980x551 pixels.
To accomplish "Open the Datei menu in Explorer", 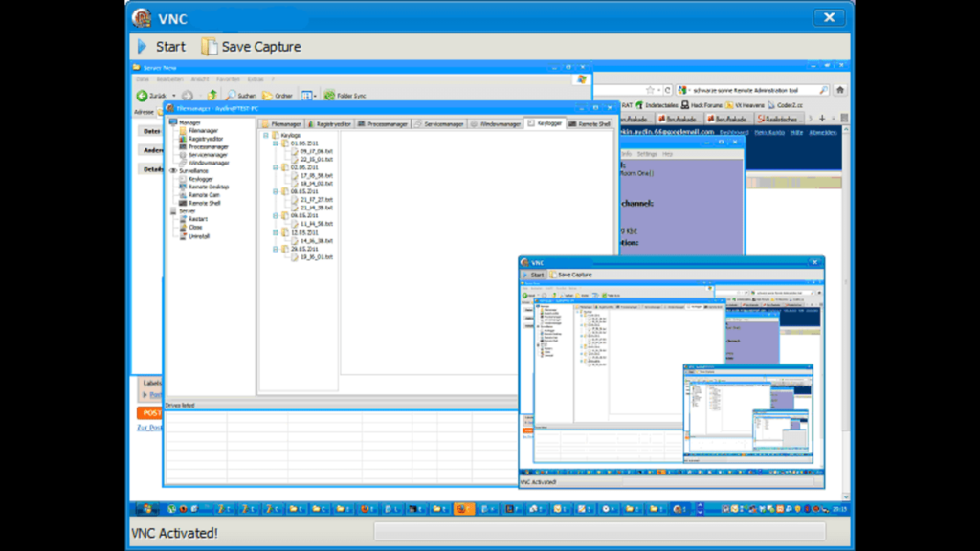I will point(144,79).
